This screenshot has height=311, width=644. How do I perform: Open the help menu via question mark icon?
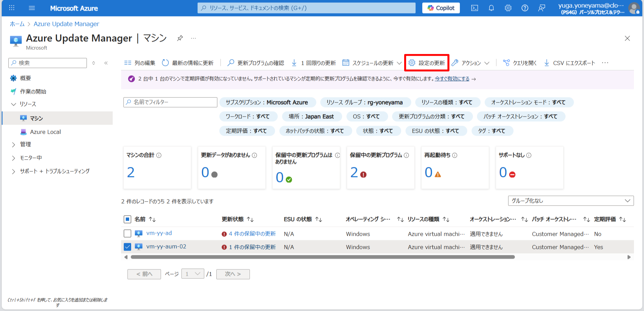tap(525, 8)
